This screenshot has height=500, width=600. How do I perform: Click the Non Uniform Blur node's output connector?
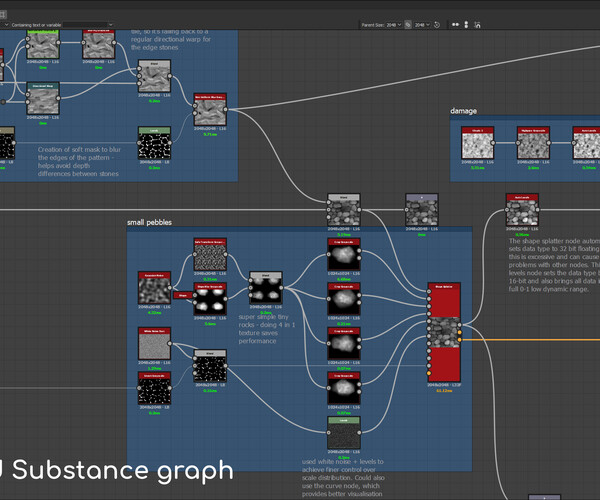(x=225, y=109)
